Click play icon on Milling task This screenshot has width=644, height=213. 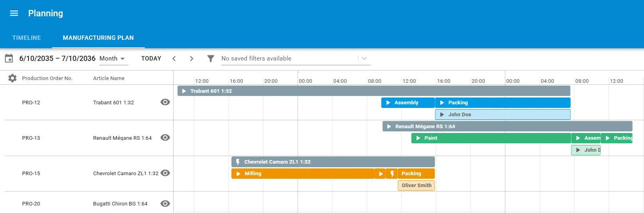coord(238,174)
